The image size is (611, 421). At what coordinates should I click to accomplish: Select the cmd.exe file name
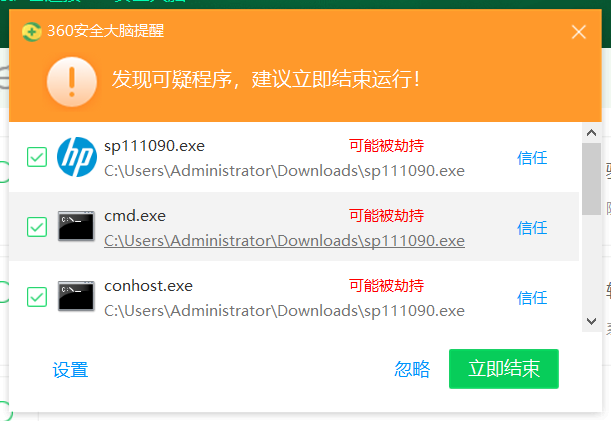[x=135, y=216]
